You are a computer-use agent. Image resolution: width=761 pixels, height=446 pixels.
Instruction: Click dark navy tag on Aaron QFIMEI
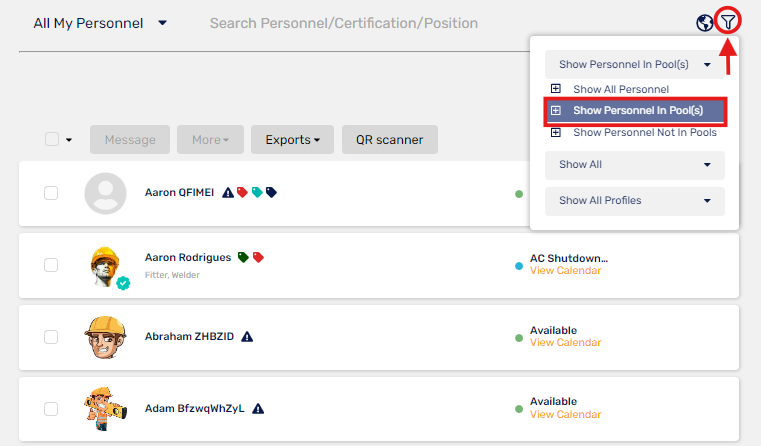coord(271,193)
